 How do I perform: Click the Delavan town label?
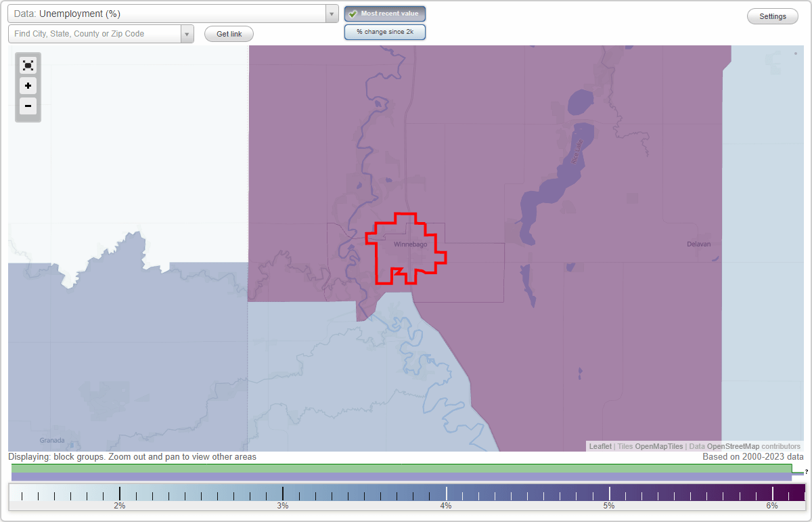click(x=699, y=244)
